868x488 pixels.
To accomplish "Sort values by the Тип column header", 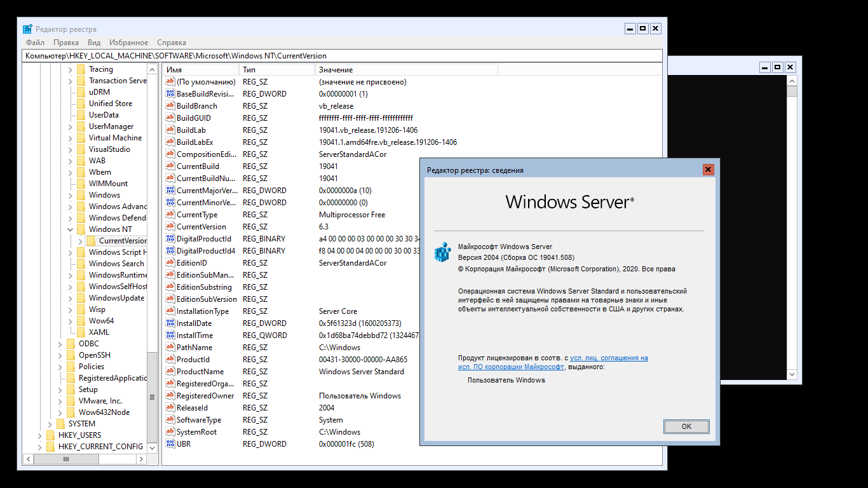I will pyautogui.click(x=277, y=69).
